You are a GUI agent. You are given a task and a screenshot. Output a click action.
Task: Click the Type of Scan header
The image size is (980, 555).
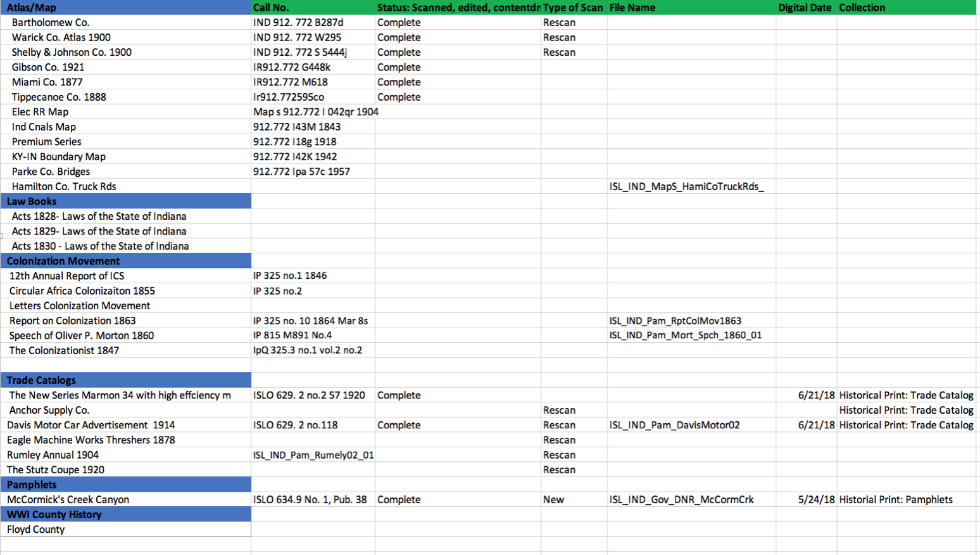tap(573, 8)
